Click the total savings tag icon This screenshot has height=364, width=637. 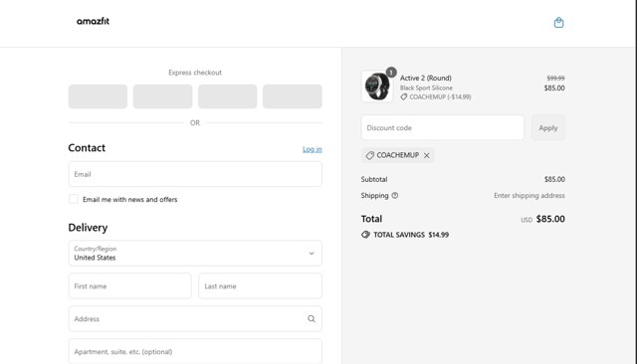click(x=365, y=235)
